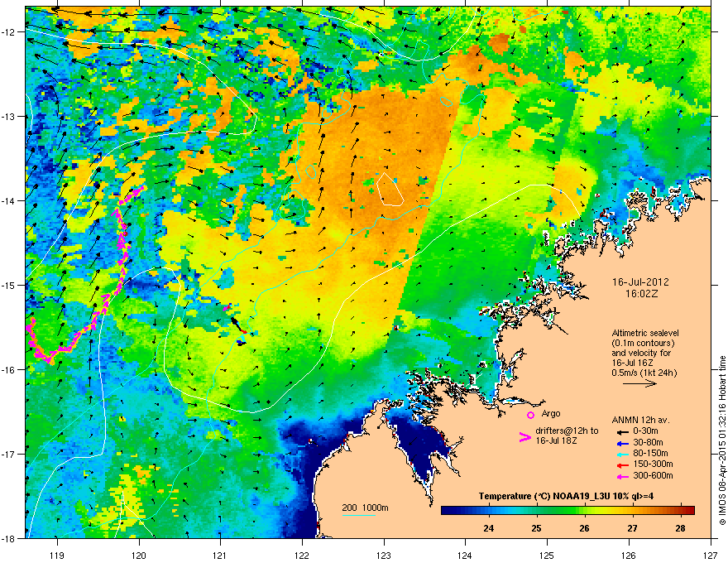Click the vertical IMOS Hobart time copyright text
Viewport: 728px width, 563px height.
coord(722,440)
